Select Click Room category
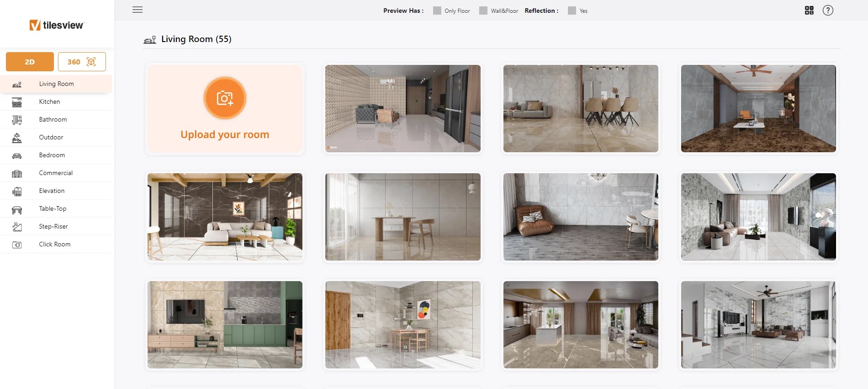 pos(56,245)
